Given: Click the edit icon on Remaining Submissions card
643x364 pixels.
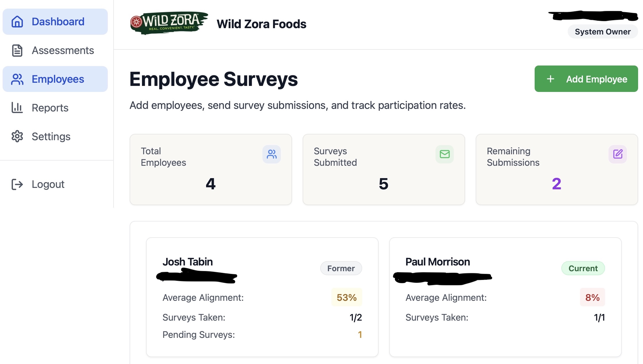Looking at the screenshot, I should click(x=617, y=154).
